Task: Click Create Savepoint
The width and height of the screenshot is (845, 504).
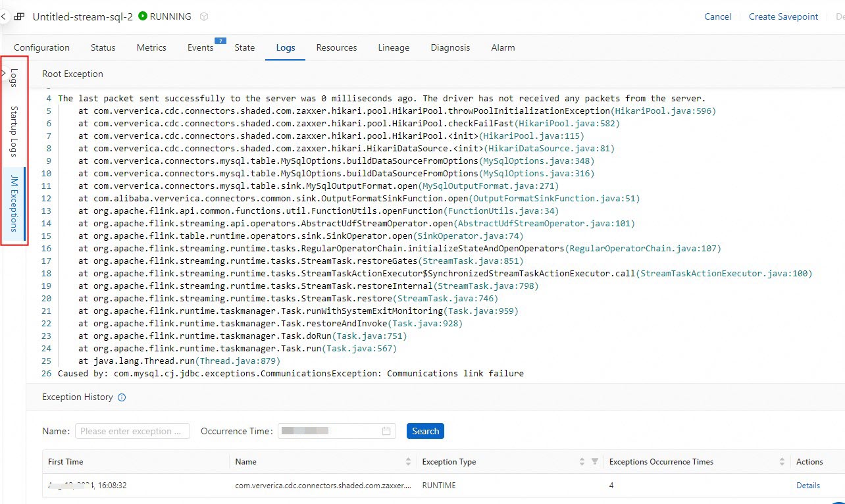Action: pyautogui.click(x=783, y=16)
